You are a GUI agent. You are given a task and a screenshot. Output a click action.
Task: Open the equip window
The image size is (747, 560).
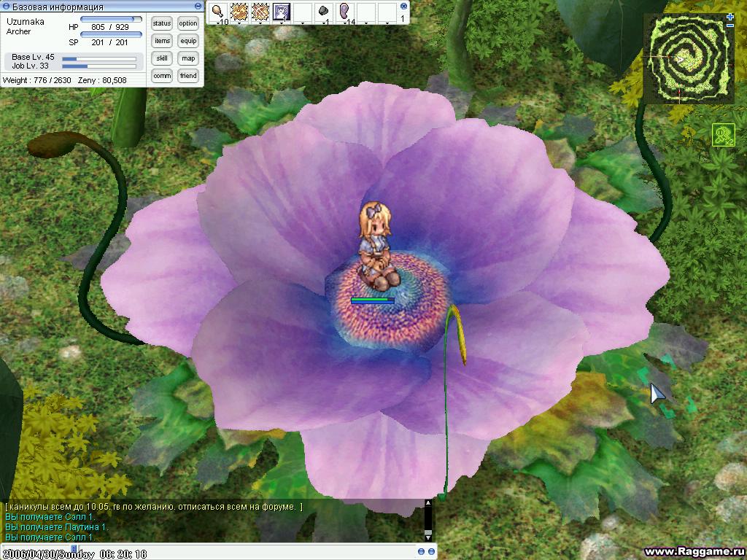click(188, 41)
